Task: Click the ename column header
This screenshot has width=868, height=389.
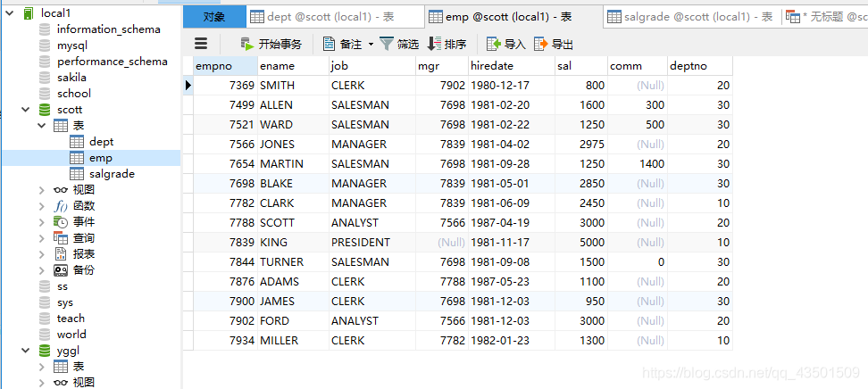Action: (294, 66)
